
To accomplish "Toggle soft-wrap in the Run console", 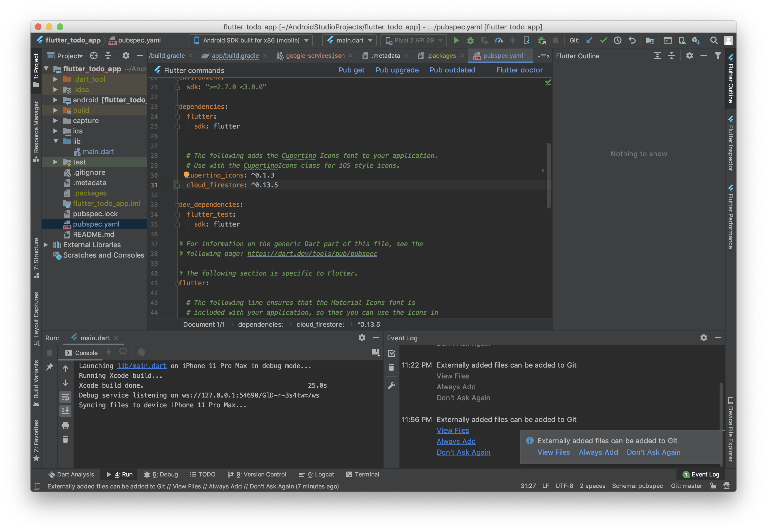I will tap(65, 397).
